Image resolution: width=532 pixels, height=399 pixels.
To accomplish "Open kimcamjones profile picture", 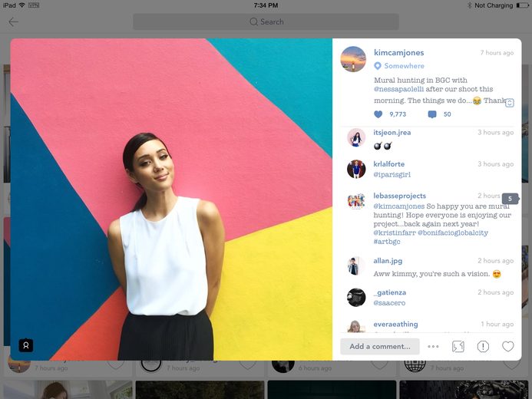I will point(353,59).
